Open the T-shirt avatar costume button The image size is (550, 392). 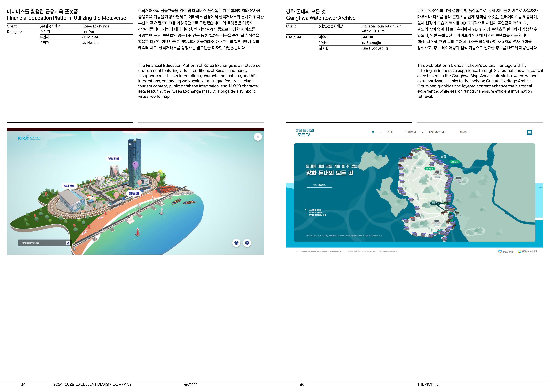236,243
